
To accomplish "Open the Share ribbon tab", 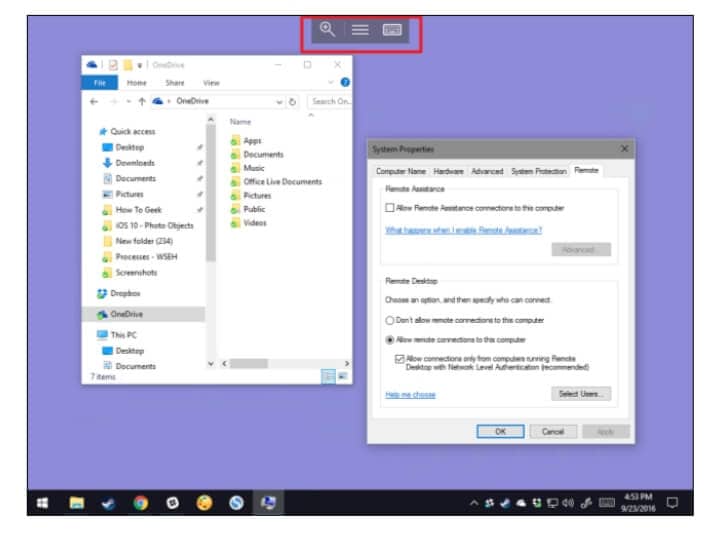I will pos(175,83).
